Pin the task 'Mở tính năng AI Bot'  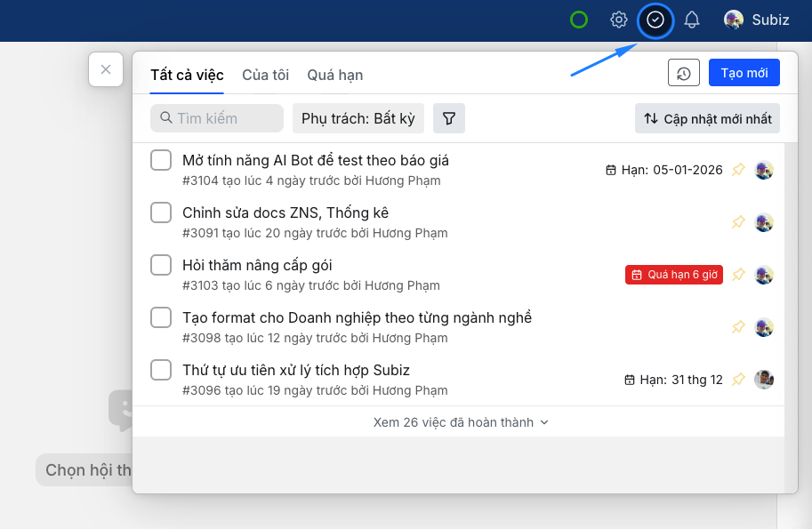point(738,170)
